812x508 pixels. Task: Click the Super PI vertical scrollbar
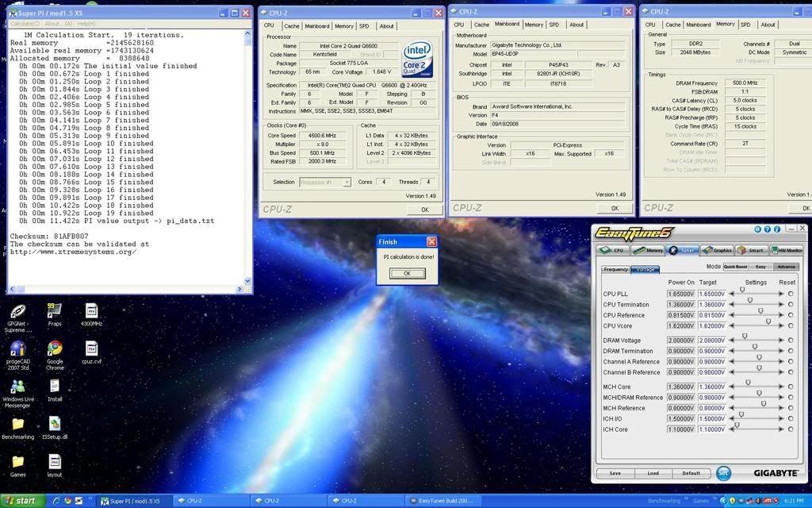click(247, 157)
